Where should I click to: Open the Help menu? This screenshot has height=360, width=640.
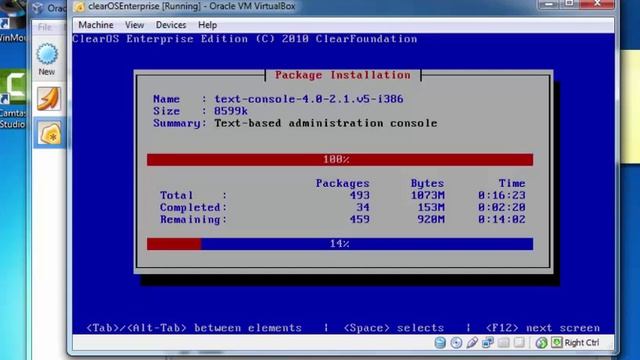click(x=207, y=25)
